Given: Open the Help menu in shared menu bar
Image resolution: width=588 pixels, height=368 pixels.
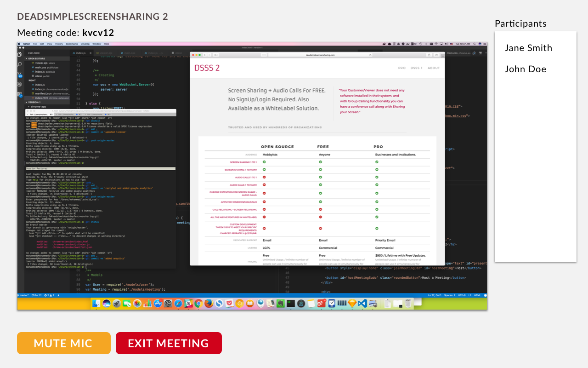Looking at the screenshot, I should tap(107, 44).
